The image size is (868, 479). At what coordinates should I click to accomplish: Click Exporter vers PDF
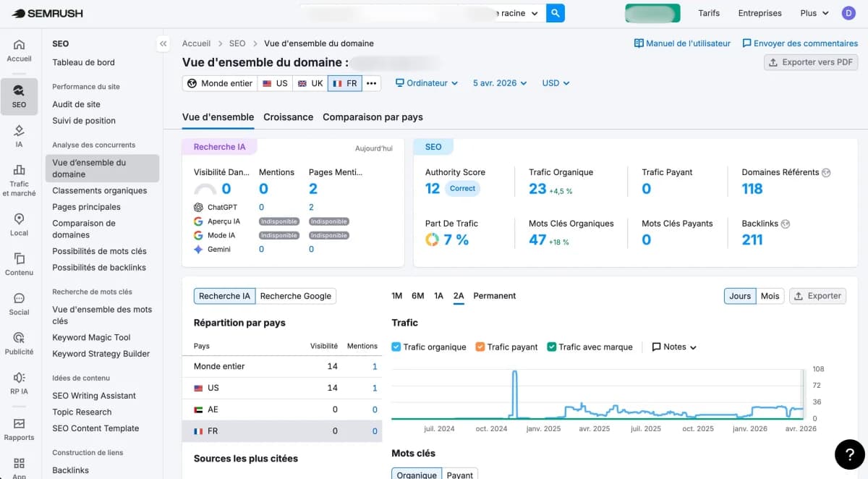pyautogui.click(x=811, y=62)
